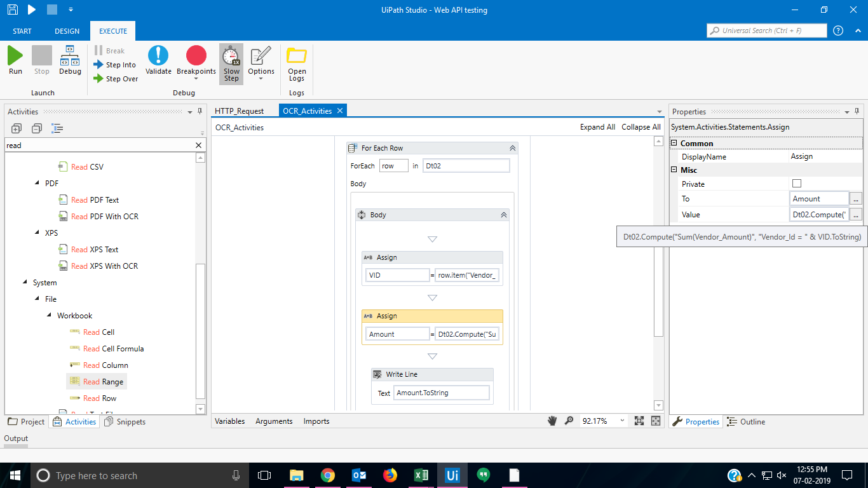Click the Fit to Screen icon
868x488 pixels.
[x=639, y=421]
